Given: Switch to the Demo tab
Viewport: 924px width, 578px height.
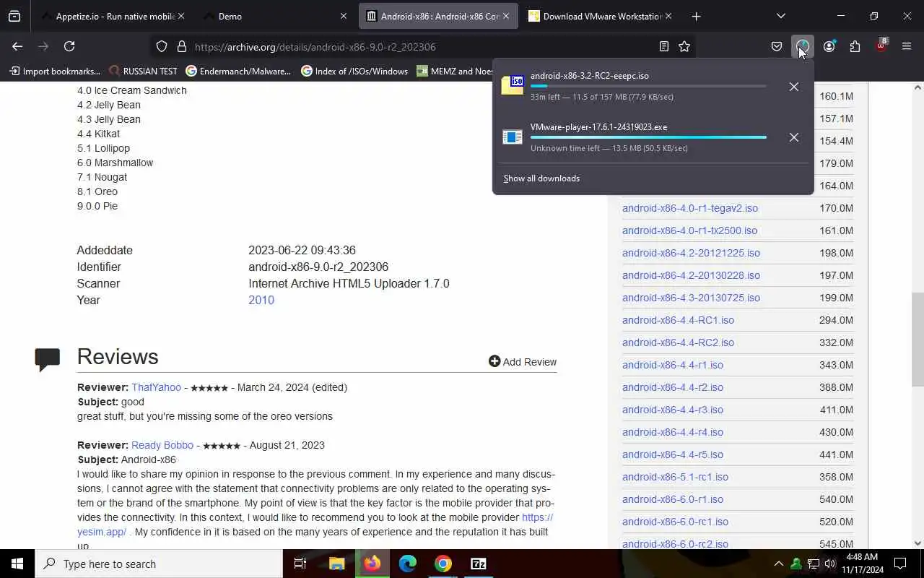Looking at the screenshot, I should tap(274, 16).
